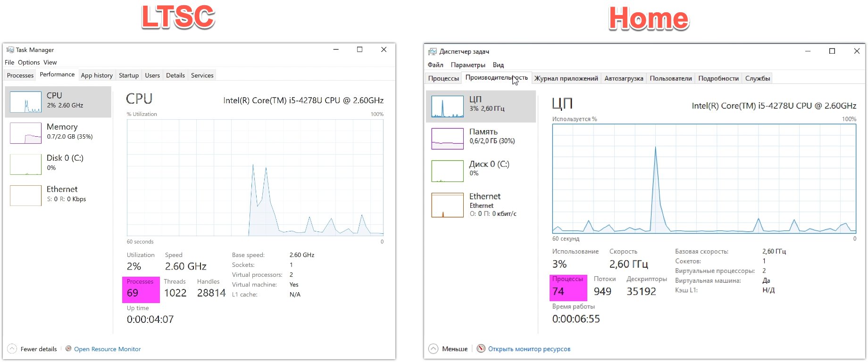Open the Startup tab
868x362 pixels.
129,75
